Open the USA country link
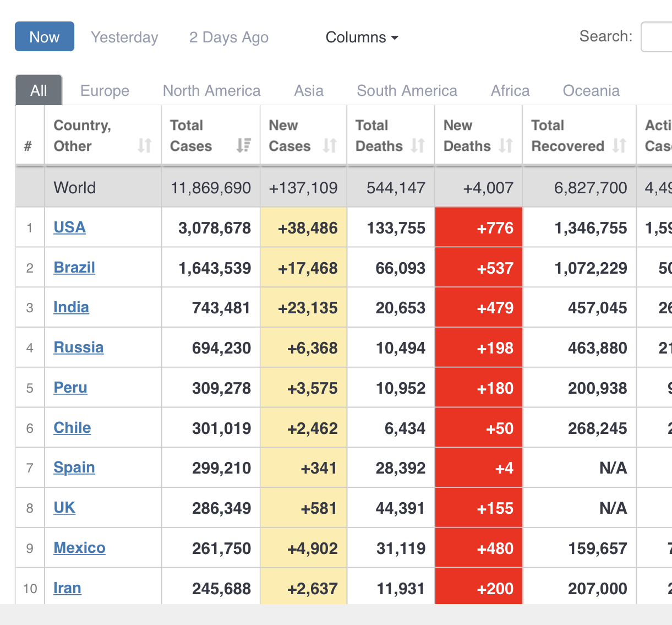The height and width of the screenshot is (625, 672). pos(69,227)
